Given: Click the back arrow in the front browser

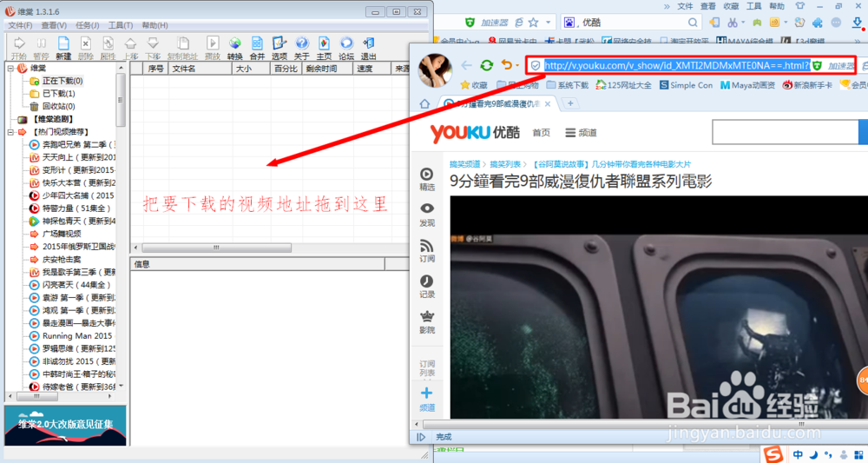Looking at the screenshot, I should (467, 65).
